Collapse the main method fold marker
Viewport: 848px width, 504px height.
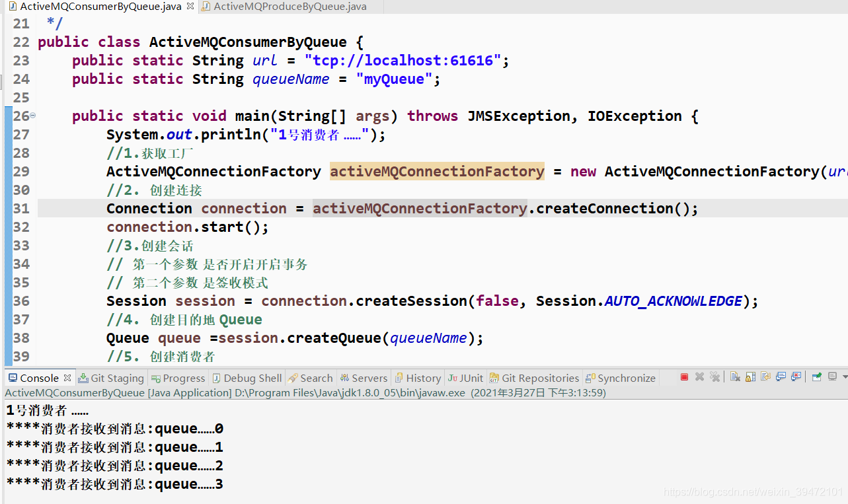point(33,116)
